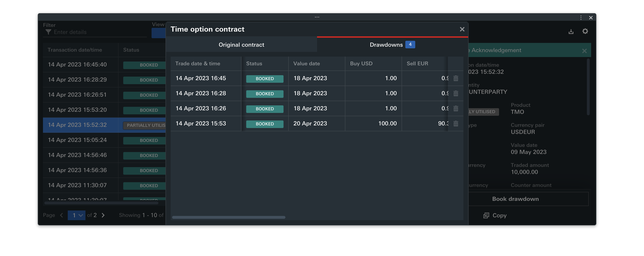Open settings via the gear icon
The image size is (644, 256).
[x=585, y=31]
